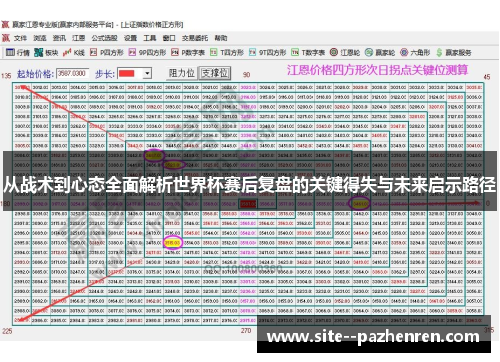This screenshot has width=500, height=362.
Task: Open the T数字表 toolbar icon
Action: tap(295, 52)
